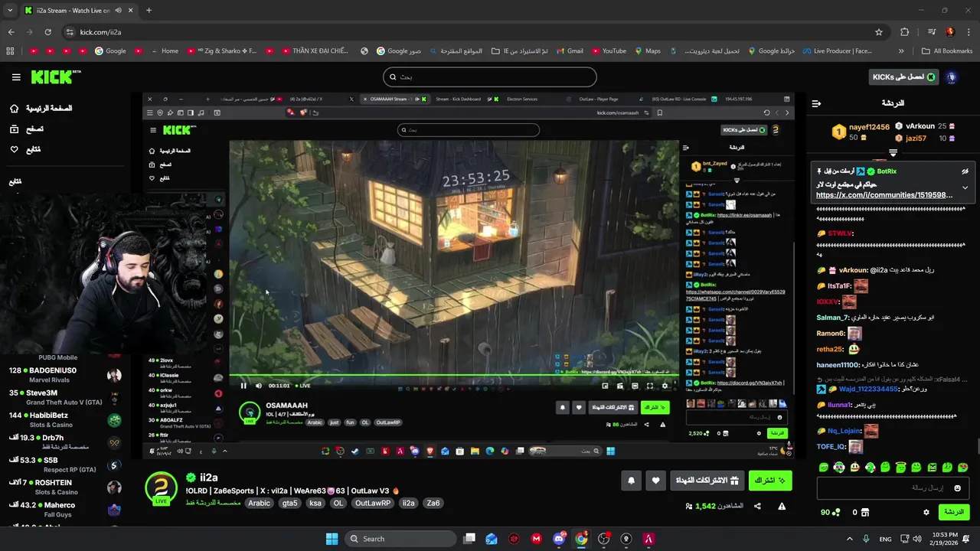980x551 pixels.
Task: Click the green KICK logo
Action: [56, 77]
